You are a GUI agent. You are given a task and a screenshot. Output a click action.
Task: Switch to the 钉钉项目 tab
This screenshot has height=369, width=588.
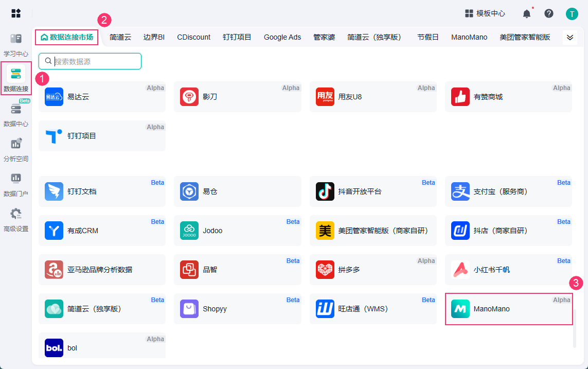[237, 37]
